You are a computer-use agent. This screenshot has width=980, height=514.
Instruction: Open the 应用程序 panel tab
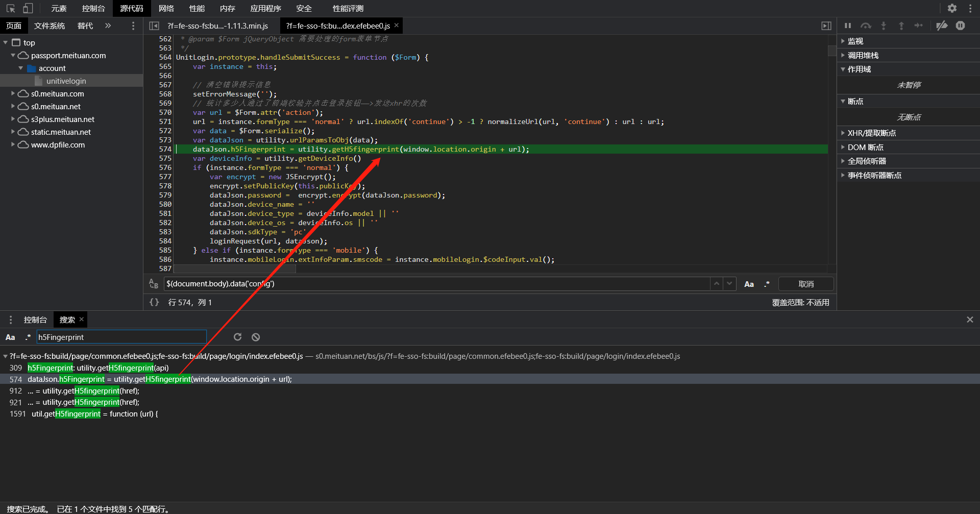tap(265, 8)
